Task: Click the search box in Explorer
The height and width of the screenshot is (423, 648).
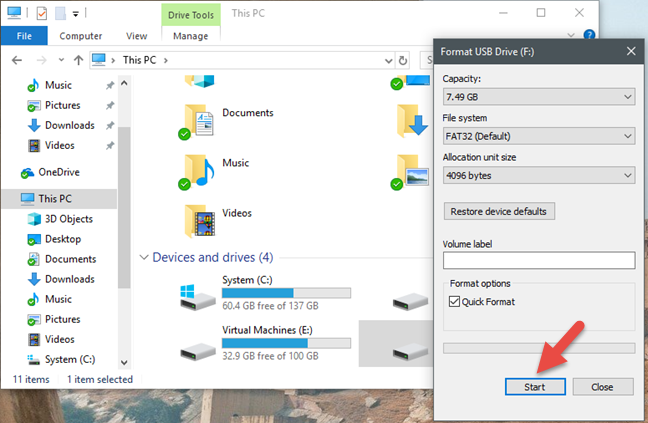Action: click(x=427, y=61)
